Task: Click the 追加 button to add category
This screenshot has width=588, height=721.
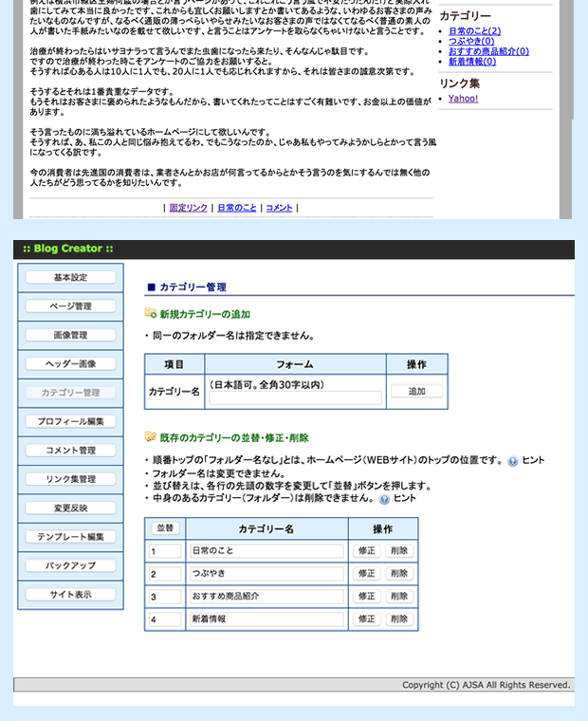Action: tap(417, 391)
